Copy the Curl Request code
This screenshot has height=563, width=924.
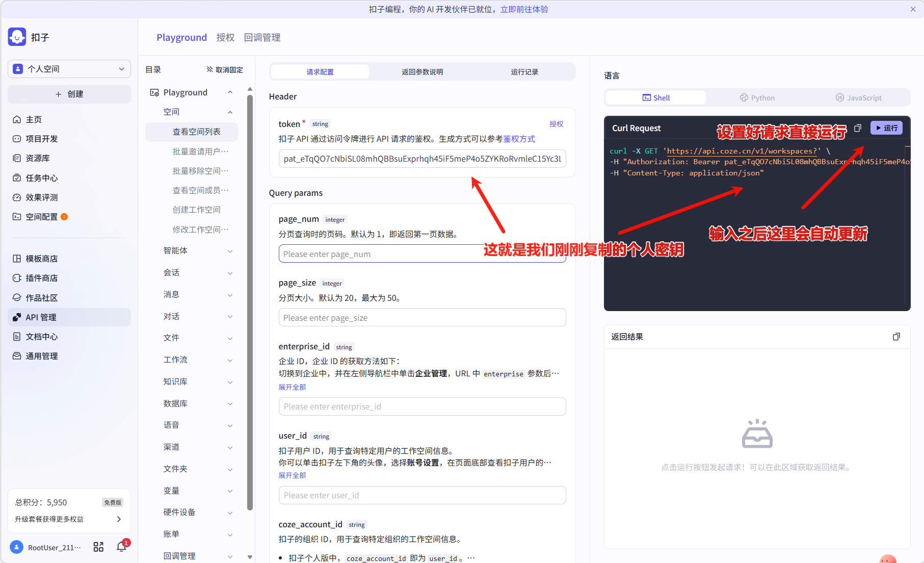[858, 128]
